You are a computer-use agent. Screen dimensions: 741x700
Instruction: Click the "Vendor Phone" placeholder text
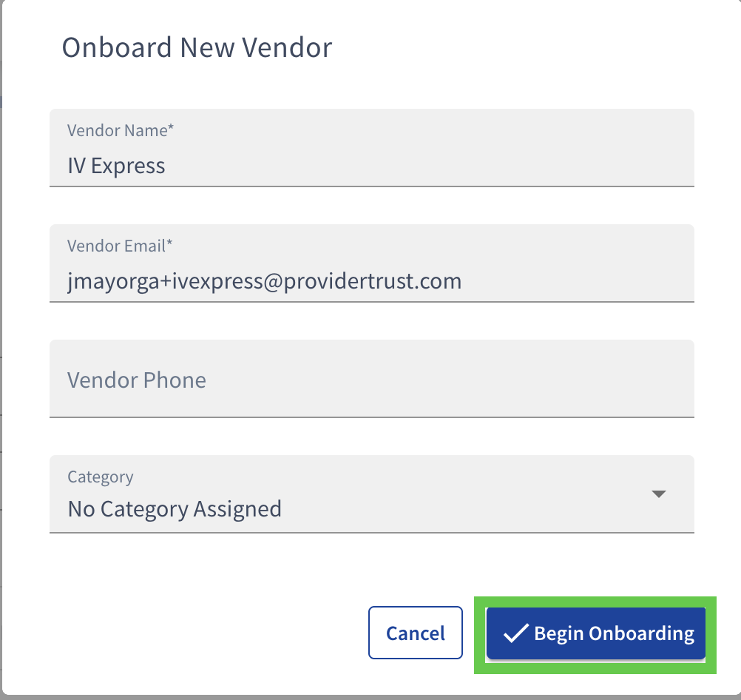[137, 380]
